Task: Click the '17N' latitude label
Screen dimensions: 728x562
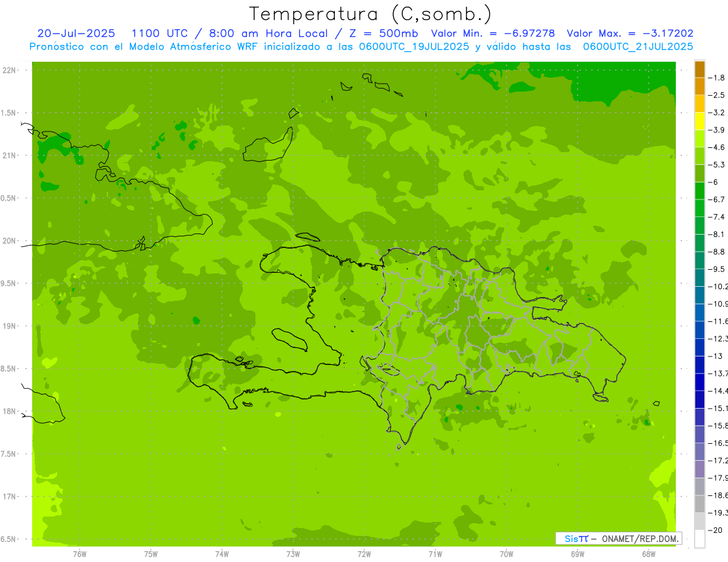Action: [x=8, y=497]
